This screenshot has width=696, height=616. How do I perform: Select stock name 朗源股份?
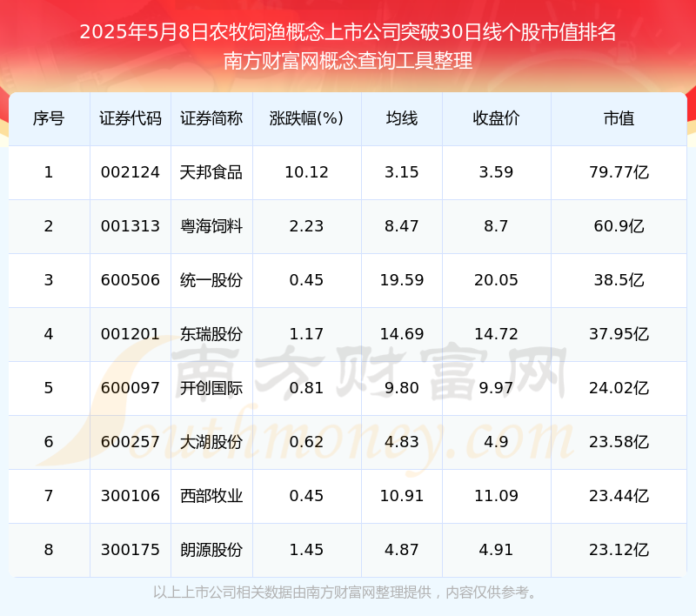point(211,550)
